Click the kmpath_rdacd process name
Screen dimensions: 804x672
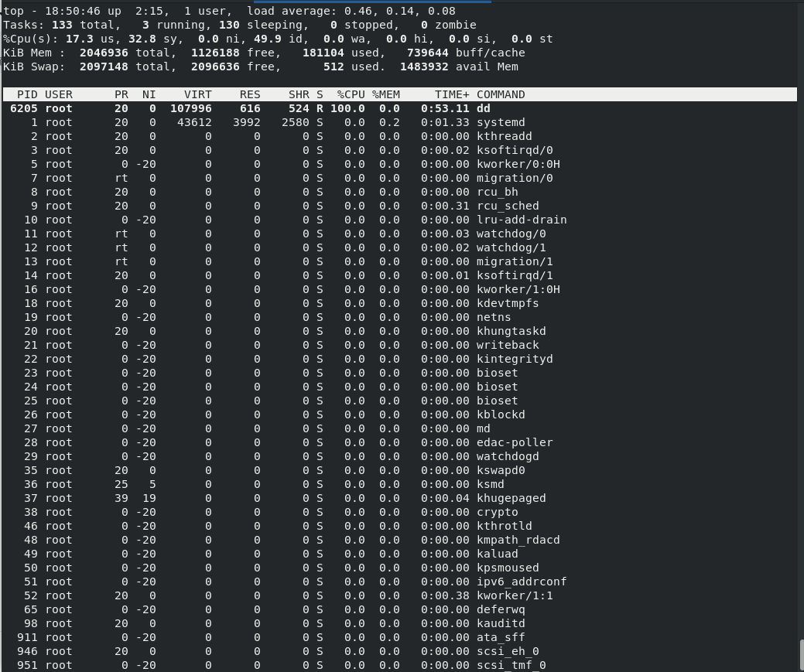pos(518,540)
